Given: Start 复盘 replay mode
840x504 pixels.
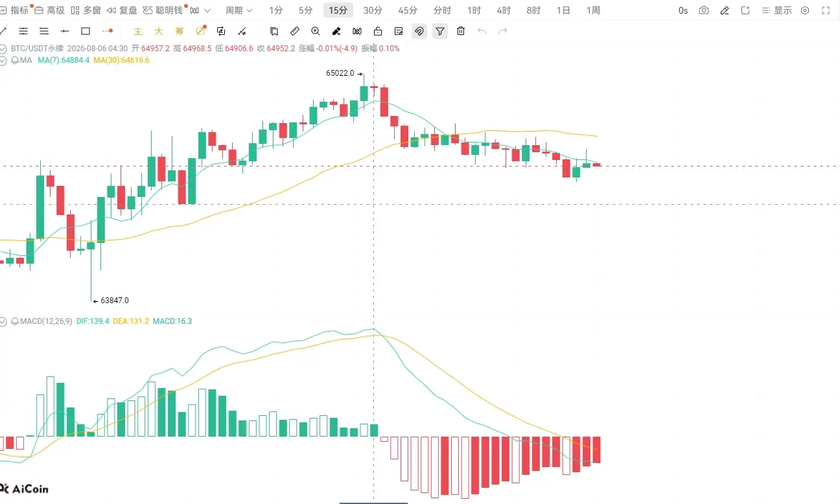Looking at the screenshot, I should (x=122, y=10).
